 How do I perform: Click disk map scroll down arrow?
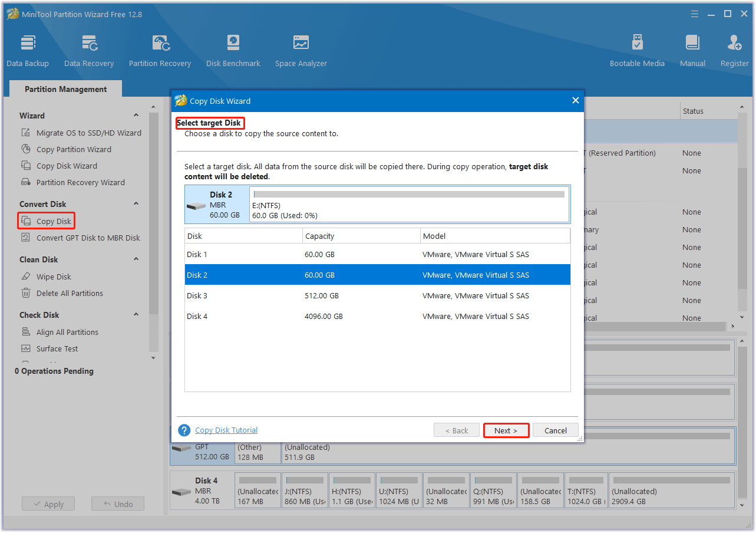click(742, 505)
